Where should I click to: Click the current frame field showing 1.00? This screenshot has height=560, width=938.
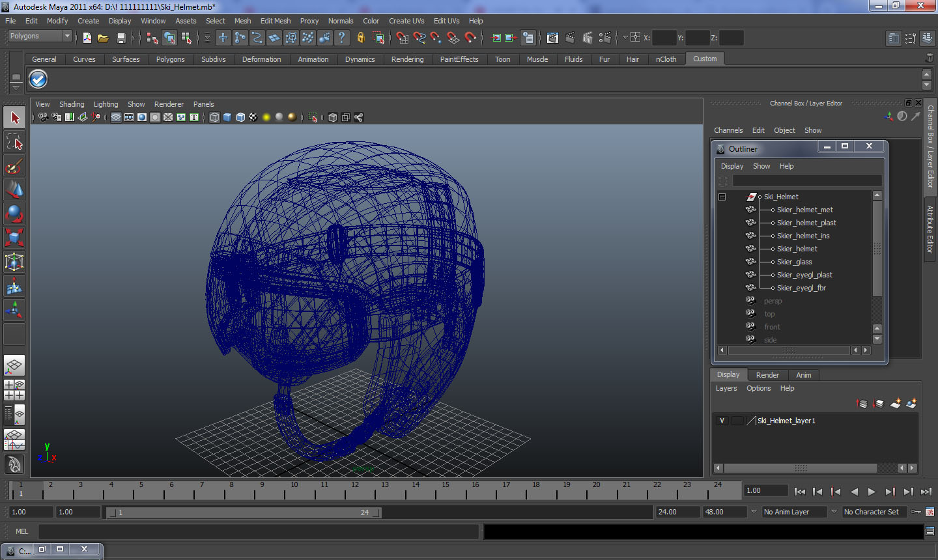click(x=766, y=490)
